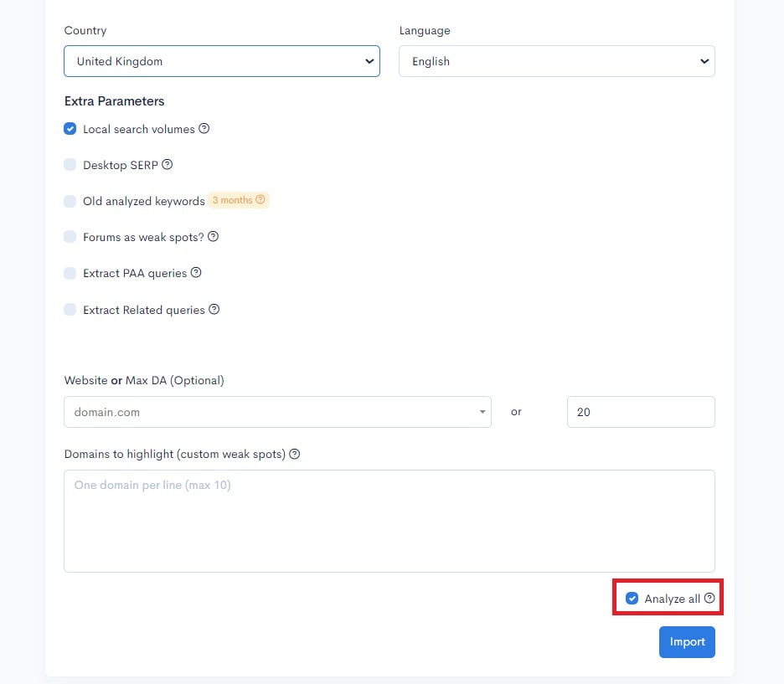Image resolution: width=784 pixels, height=684 pixels.
Task: Click help icon next to Domains to highlight
Action: pos(295,454)
